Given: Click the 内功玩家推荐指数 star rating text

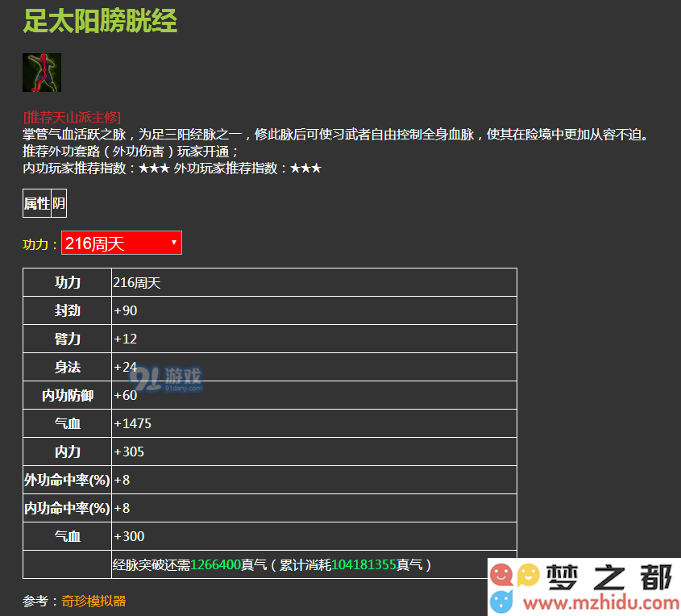Looking at the screenshot, I should [96, 169].
